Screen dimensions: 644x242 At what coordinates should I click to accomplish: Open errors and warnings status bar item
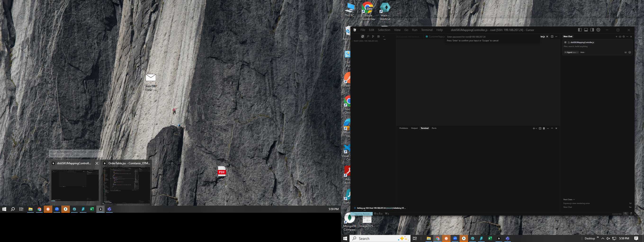point(378,214)
